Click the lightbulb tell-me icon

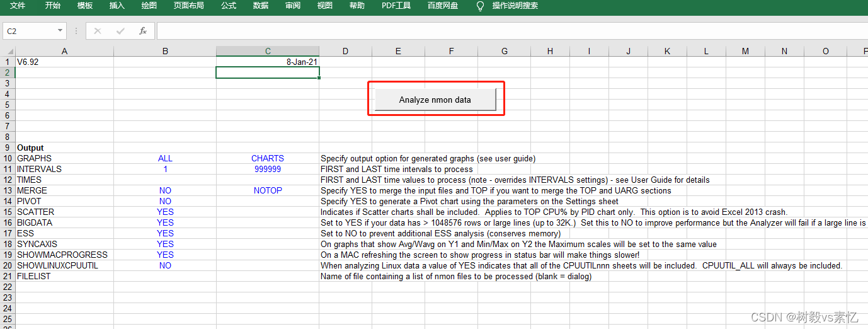tap(481, 6)
